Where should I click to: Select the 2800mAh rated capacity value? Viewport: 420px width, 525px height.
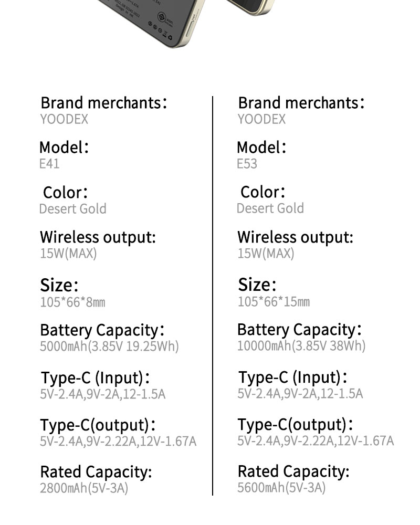click(84, 488)
